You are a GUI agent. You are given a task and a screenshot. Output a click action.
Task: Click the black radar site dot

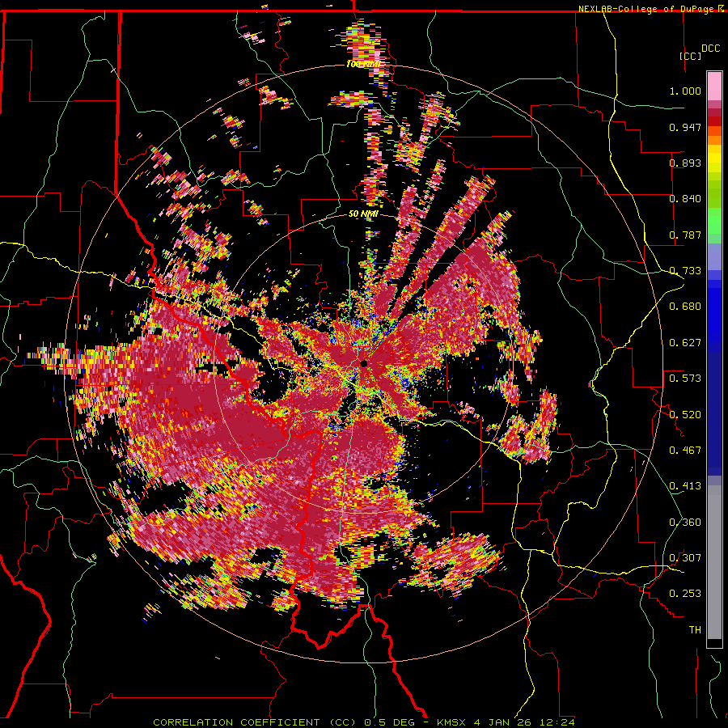click(363, 363)
